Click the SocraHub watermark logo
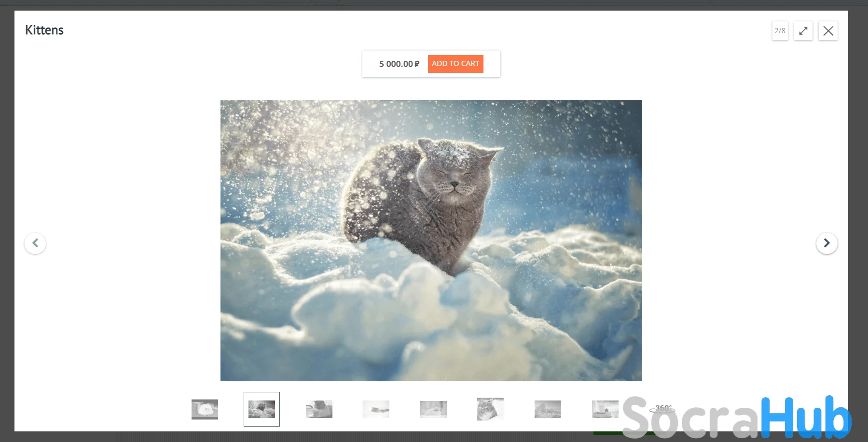The image size is (868, 442). 736,418
